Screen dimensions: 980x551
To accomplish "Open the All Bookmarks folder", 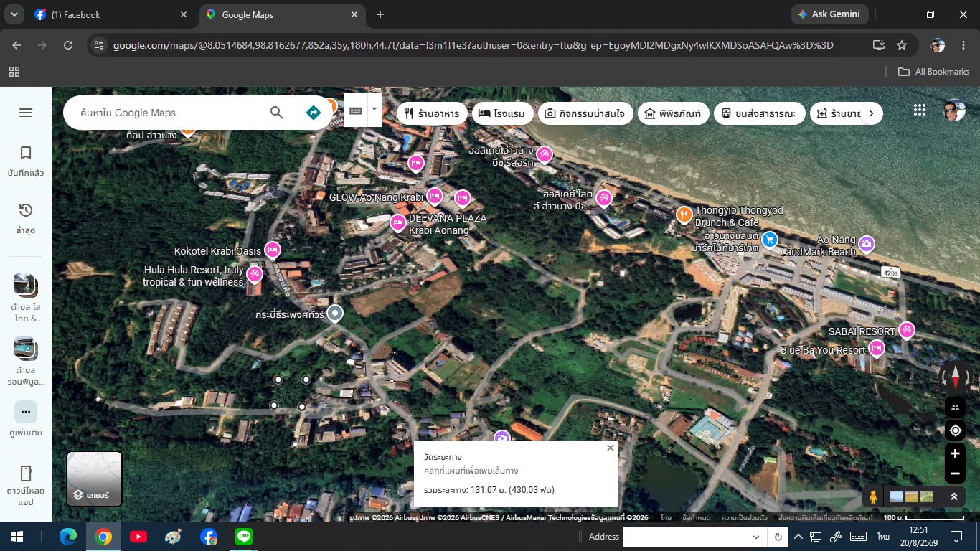I will point(933,72).
